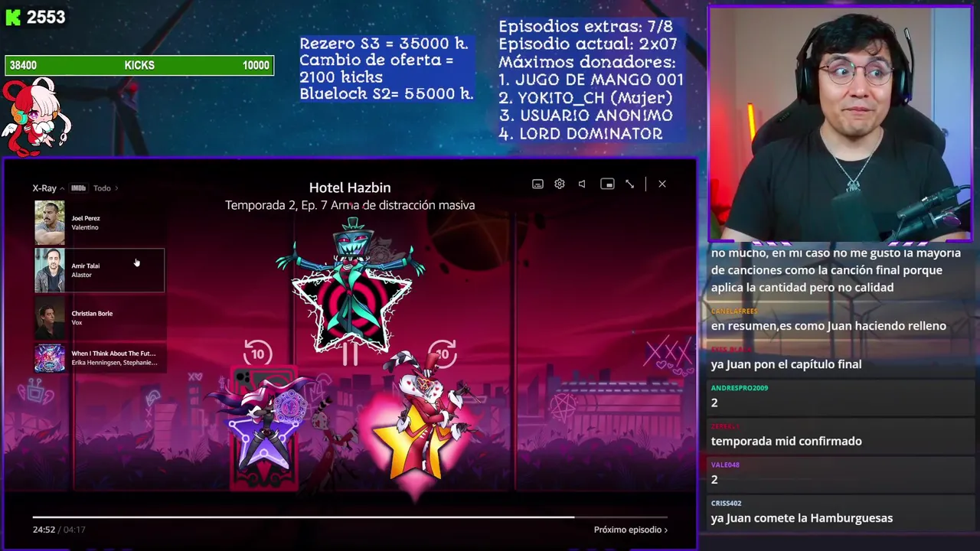Open ANDRESPRO2009 user in chat
Image resolution: width=980 pixels, height=551 pixels.
pos(739,388)
